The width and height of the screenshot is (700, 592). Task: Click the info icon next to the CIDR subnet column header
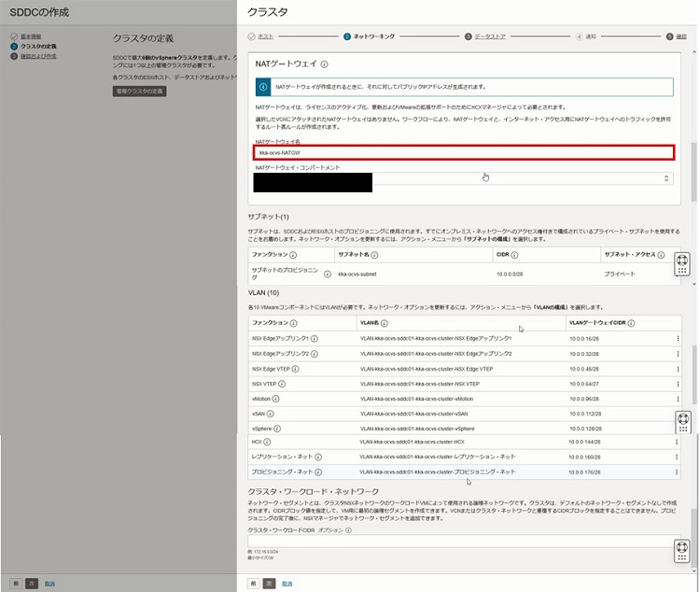point(515,254)
